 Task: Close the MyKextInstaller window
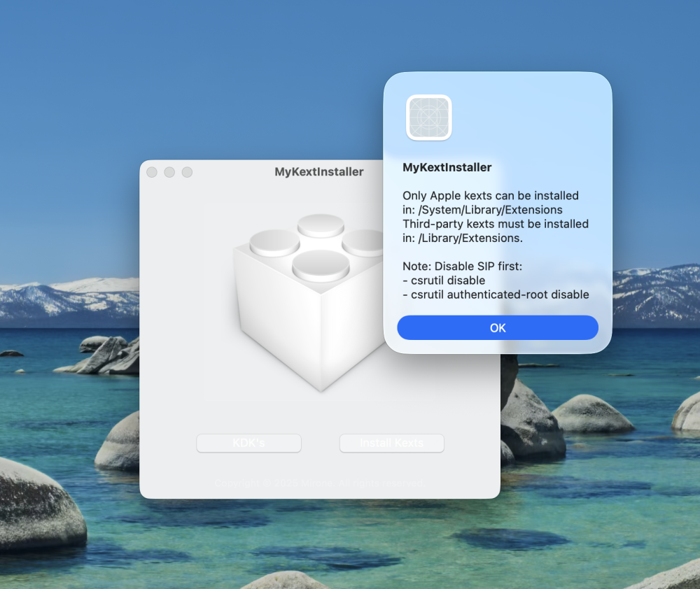click(x=152, y=172)
